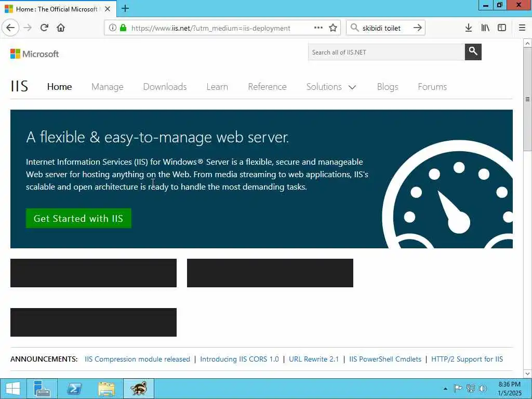
Task: Select the Home navigation item
Action: pos(59,87)
